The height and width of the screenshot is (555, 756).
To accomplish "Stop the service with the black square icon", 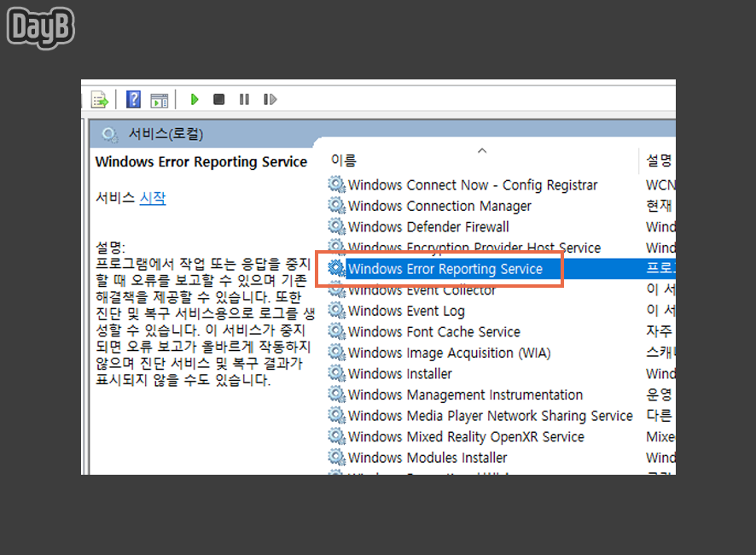I will 219,99.
